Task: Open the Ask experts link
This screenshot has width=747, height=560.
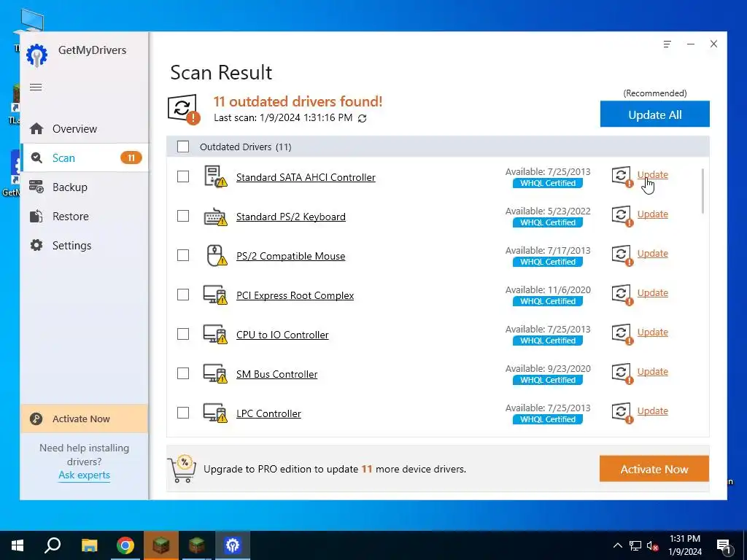Action: point(85,475)
